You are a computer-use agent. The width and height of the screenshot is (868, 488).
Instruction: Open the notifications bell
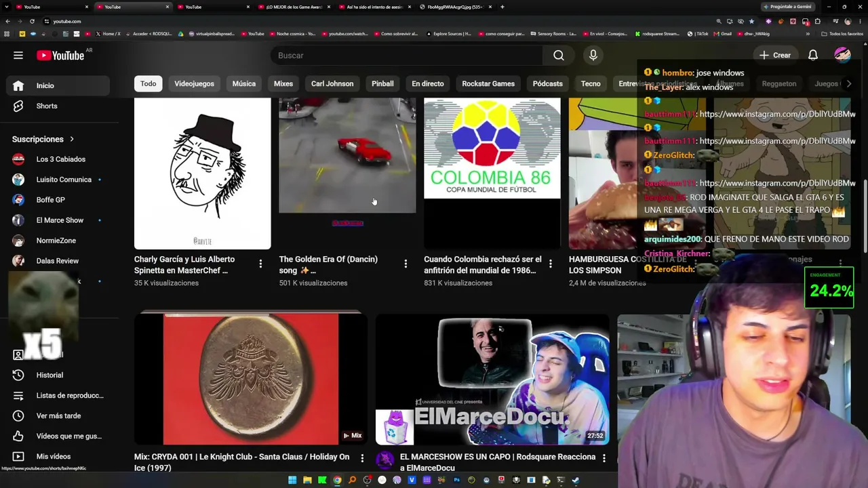[x=813, y=56]
